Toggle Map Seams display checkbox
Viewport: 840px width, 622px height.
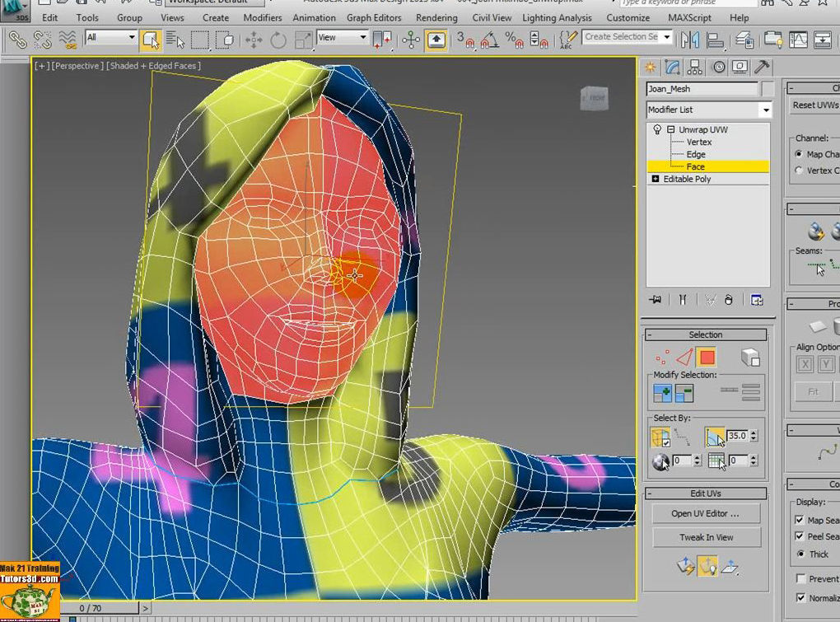800,520
